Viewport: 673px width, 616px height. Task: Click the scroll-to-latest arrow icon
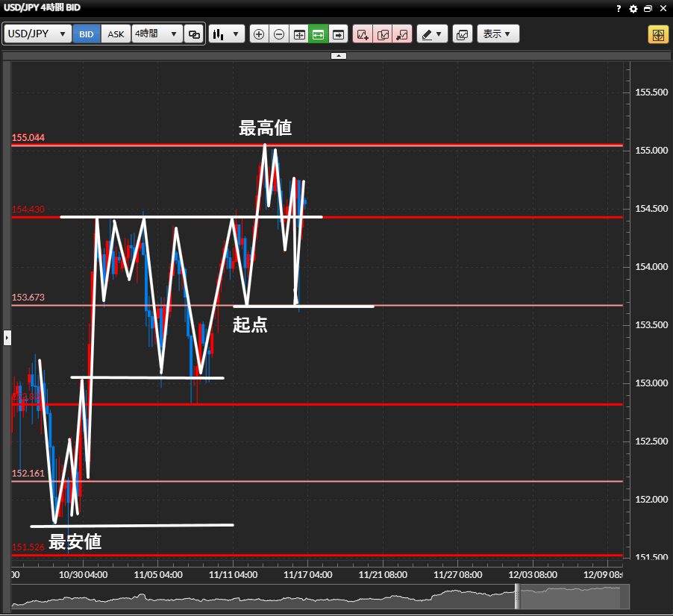point(338,34)
